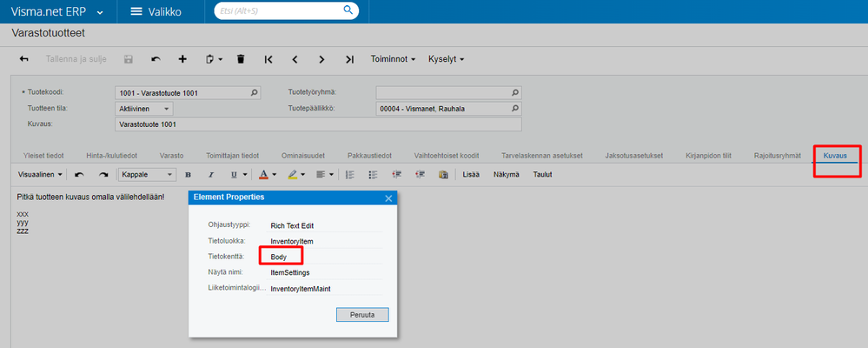This screenshot has width=868, height=348.
Task: Click the Peruuta button
Action: 362,315
